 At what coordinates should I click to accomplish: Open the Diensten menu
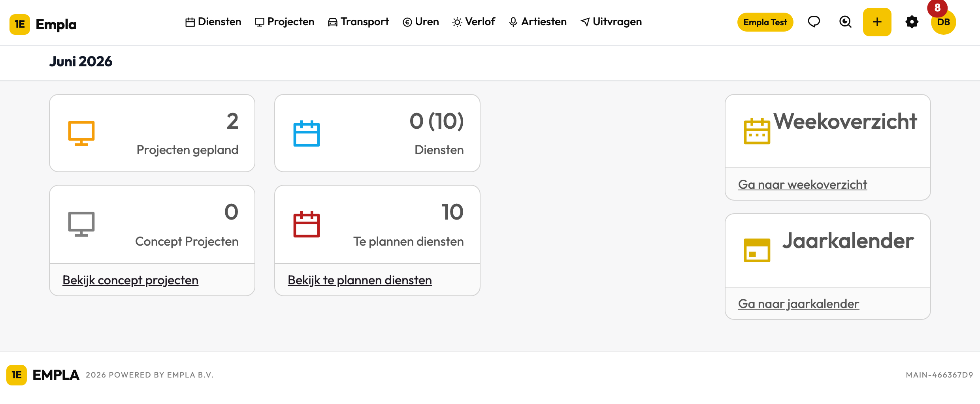point(213,22)
